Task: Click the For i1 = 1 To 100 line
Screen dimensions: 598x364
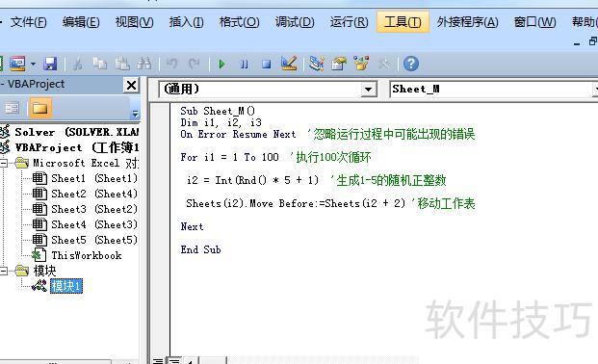Action: pyautogui.click(x=229, y=157)
